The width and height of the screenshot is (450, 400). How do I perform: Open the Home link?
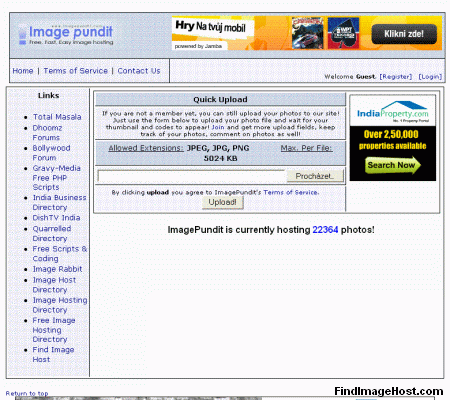click(23, 71)
